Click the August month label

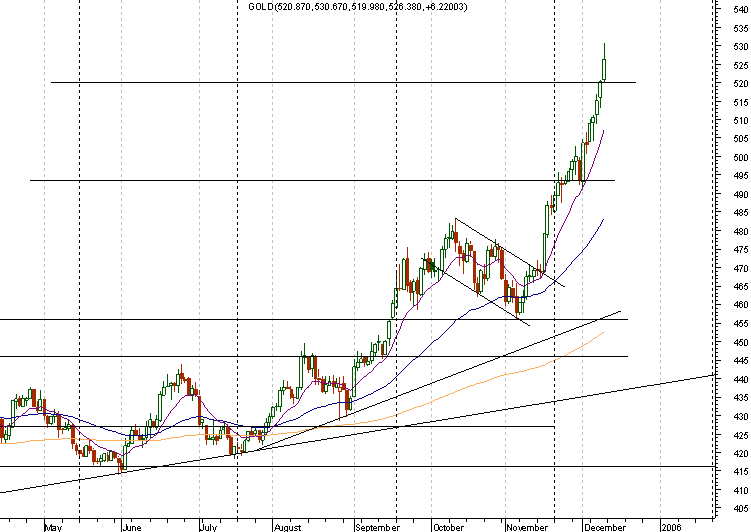(x=287, y=527)
